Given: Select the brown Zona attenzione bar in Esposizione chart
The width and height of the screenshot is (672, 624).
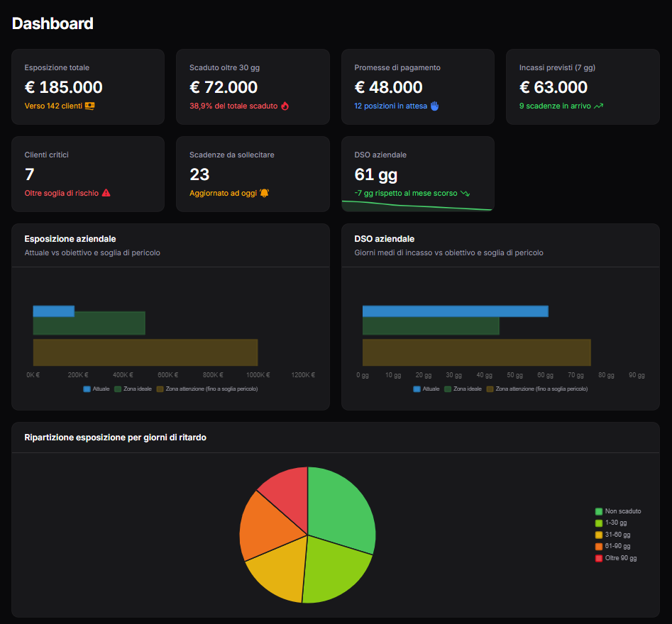Looking at the screenshot, I should point(145,352).
